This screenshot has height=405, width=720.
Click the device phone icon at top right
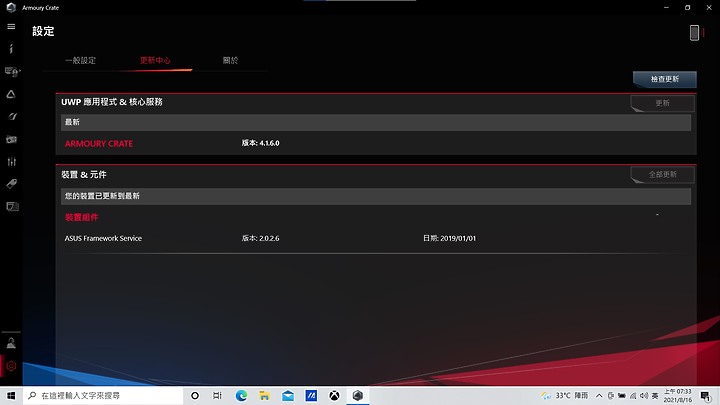(x=694, y=33)
